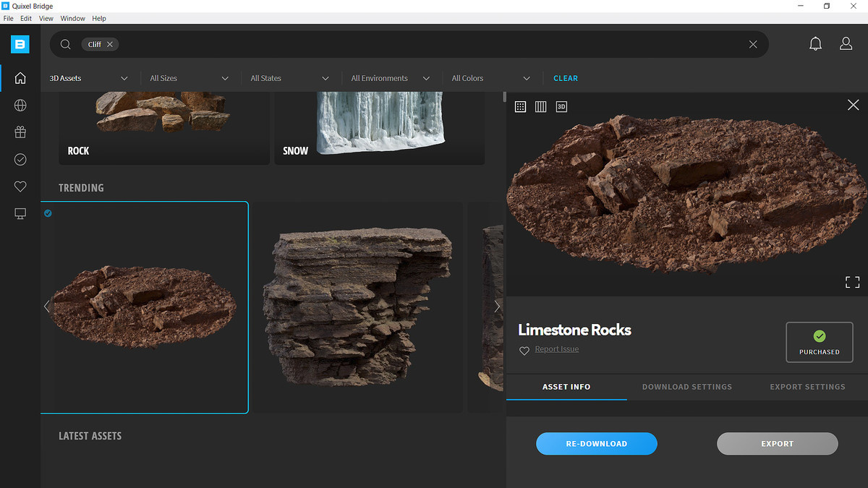Open user account profile icon
Image resolution: width=868 pixels, height=488 pixels.
[846, 44]
